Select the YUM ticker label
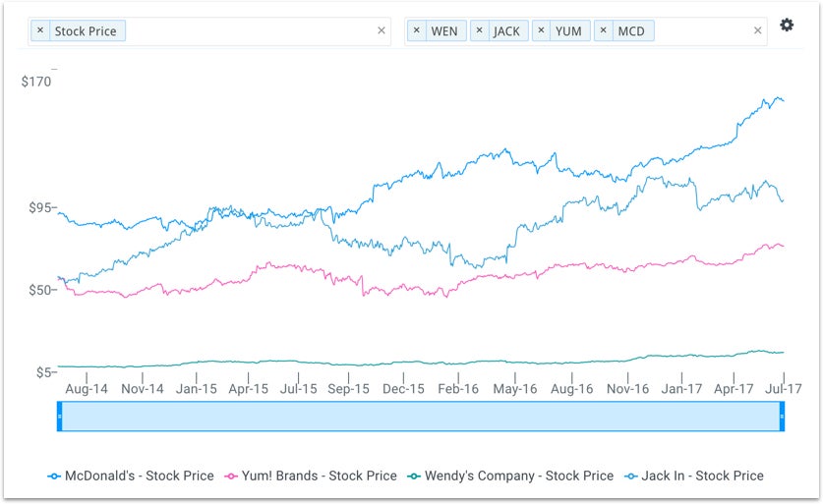The height and width of the screenshot is (504, 823). coord(568,30)
